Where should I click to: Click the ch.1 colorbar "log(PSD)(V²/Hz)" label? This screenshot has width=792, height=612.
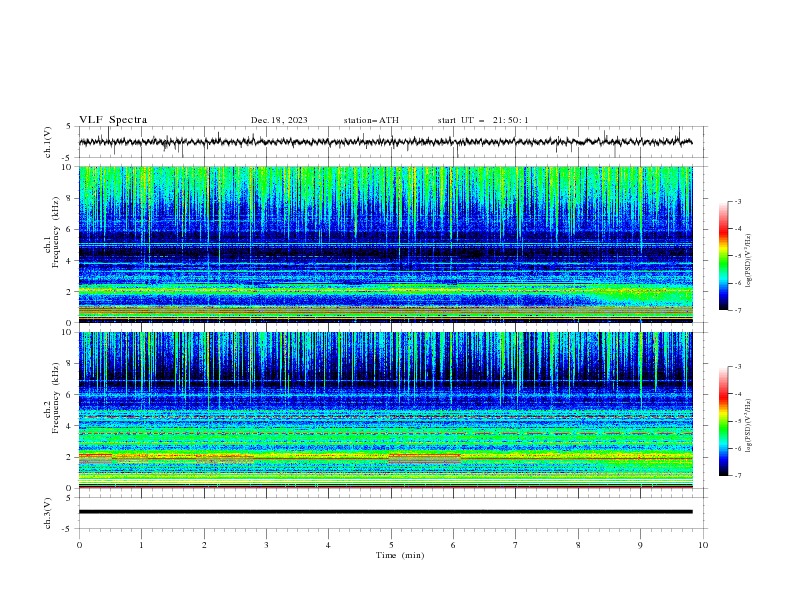(749, 261)
